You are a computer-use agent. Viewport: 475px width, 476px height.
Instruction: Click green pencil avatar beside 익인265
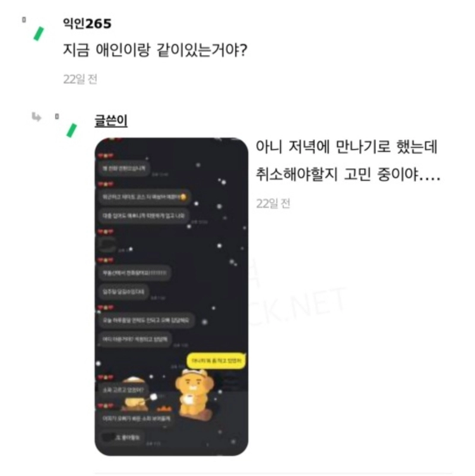click(x=39, y=33)
